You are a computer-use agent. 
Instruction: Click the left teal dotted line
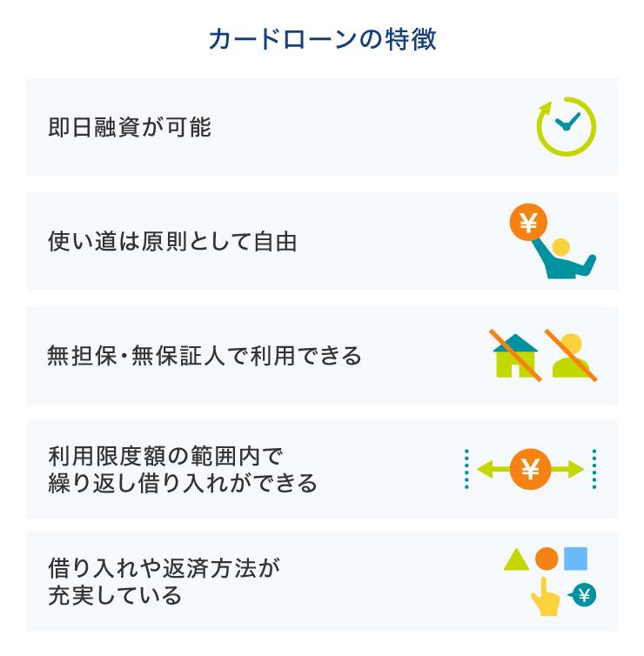(466, 469)
